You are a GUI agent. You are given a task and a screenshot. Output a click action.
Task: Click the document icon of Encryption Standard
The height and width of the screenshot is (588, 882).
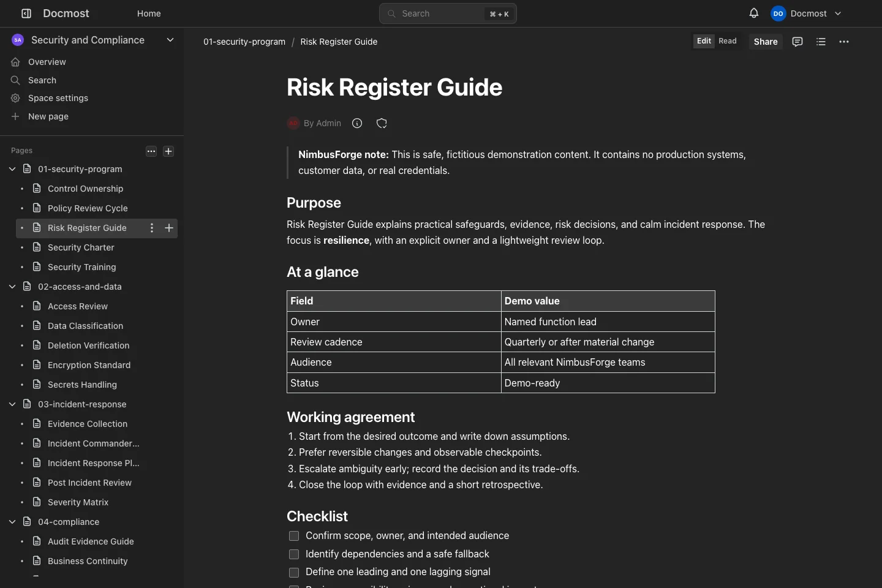coord(37,365)
